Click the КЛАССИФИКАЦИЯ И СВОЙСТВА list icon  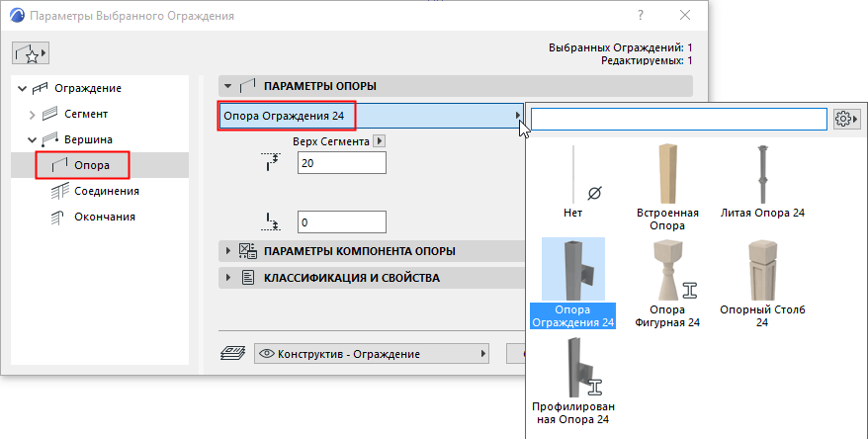pos(248,278)
